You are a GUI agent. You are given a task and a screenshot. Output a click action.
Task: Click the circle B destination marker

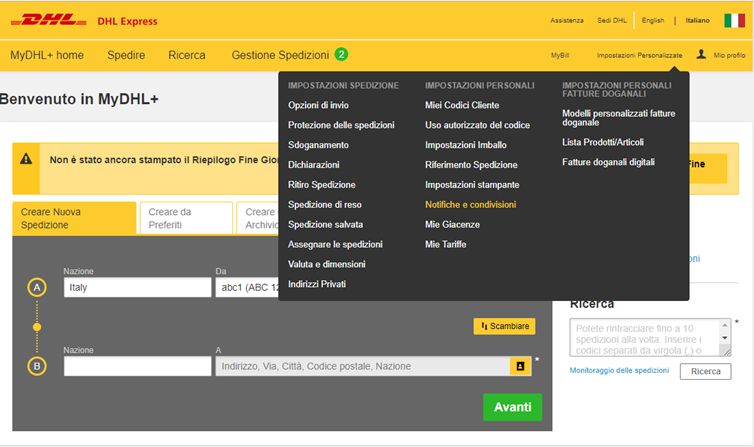click(x=37, y=366)
